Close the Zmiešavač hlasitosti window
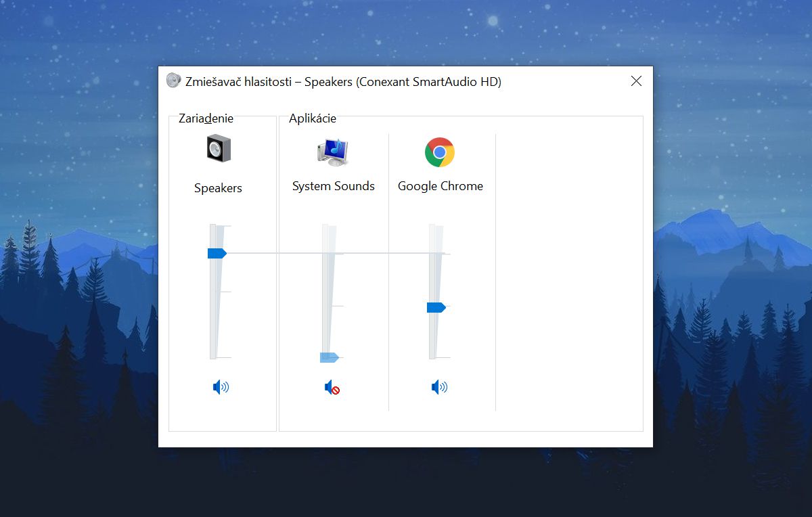 636,81
